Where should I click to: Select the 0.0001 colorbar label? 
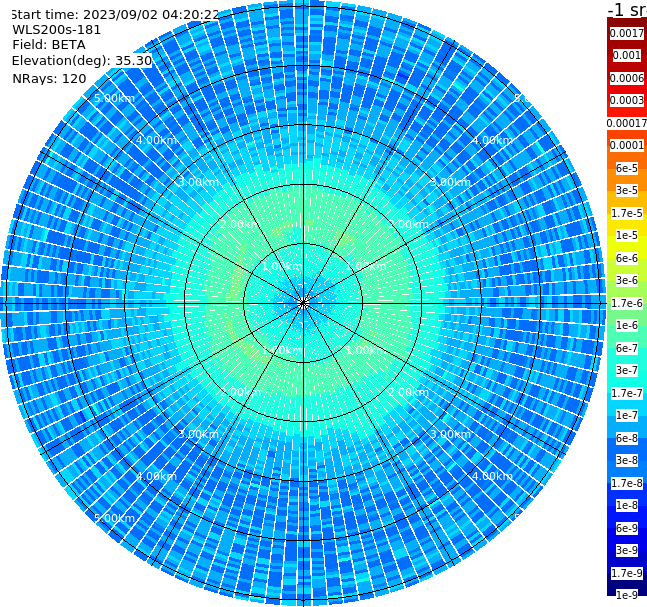coord(627,145)
